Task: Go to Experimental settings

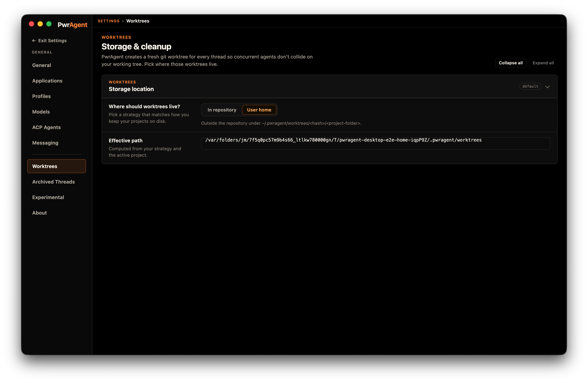Action: (57, 197)
